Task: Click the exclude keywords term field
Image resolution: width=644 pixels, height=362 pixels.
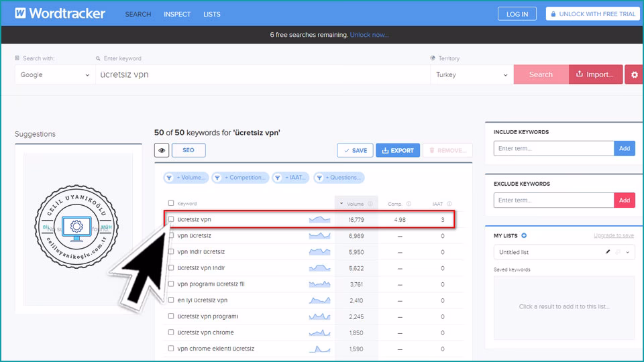Action: pyautogui.click(x=554, y=200)
